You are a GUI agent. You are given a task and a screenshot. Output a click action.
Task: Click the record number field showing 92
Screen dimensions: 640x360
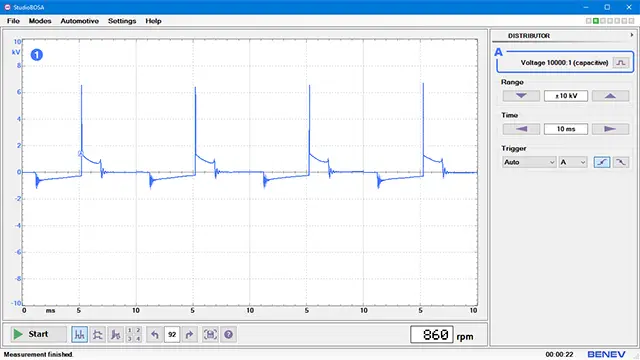tap(172, 335)
